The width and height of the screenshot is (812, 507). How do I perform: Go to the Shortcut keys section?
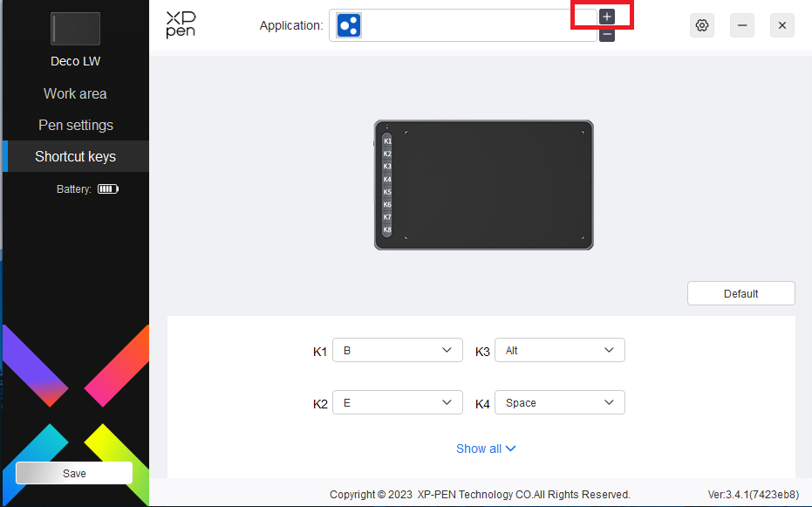point(75,156)
